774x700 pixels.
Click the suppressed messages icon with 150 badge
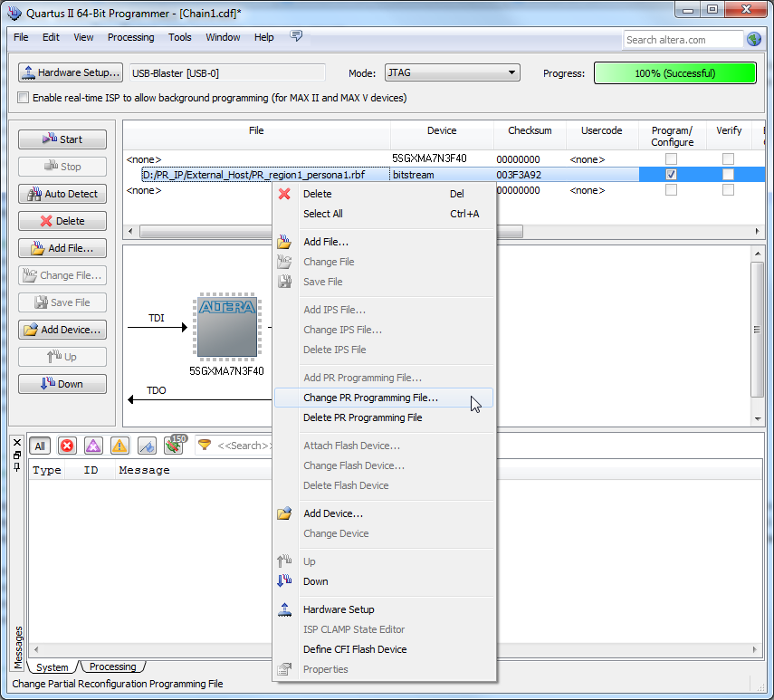(x=174, y=445)
